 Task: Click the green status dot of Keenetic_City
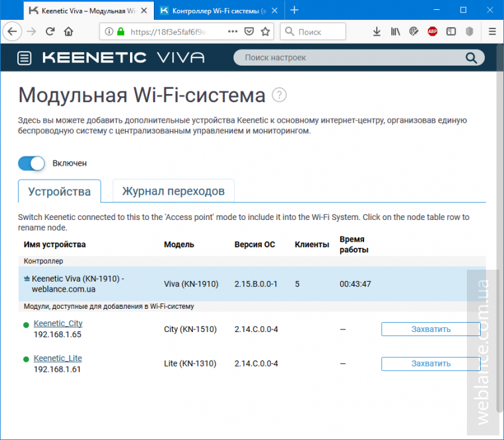[27, 325]
